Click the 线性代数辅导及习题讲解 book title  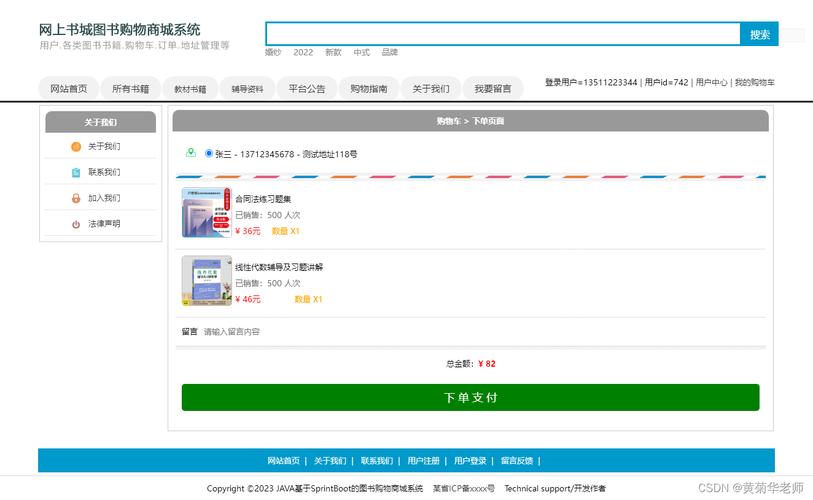[x=279, y=267]
